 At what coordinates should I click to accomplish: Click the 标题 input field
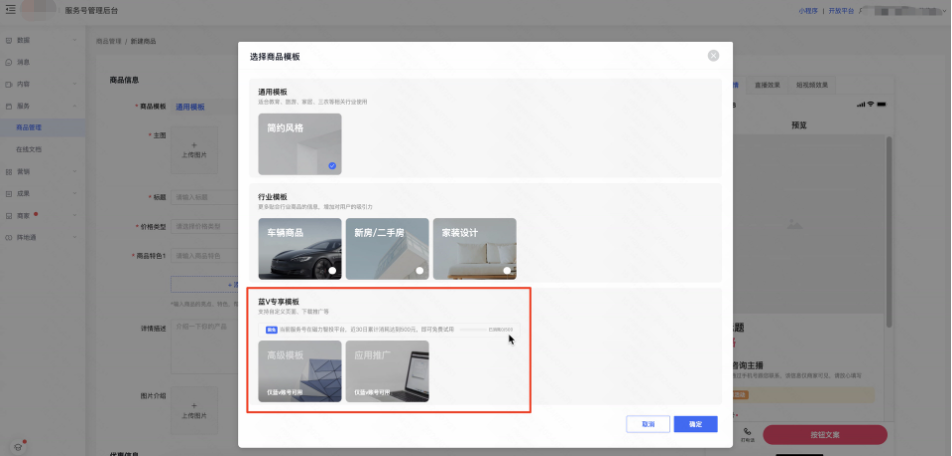(x=204, y=197)
